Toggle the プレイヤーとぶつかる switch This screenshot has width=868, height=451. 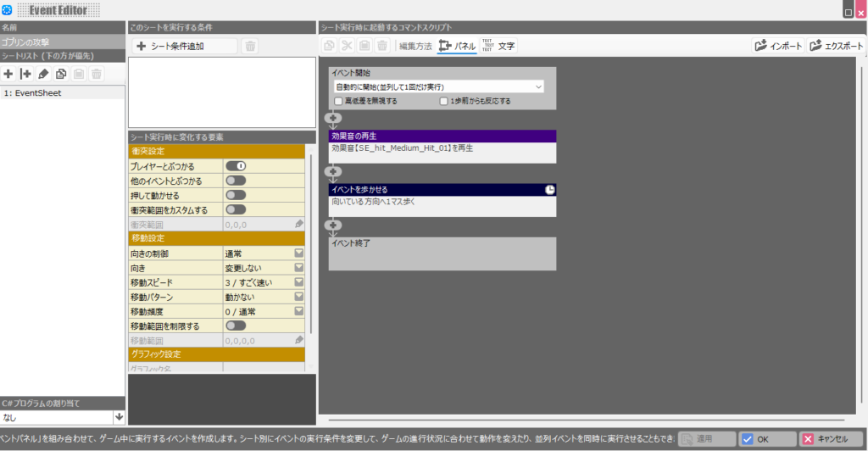(236, 166)
